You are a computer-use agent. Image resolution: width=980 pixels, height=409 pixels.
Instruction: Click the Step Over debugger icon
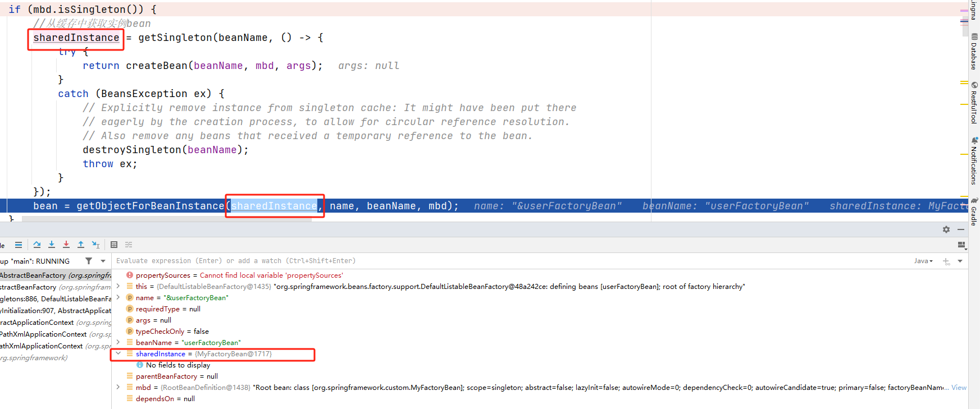(37, 245)
